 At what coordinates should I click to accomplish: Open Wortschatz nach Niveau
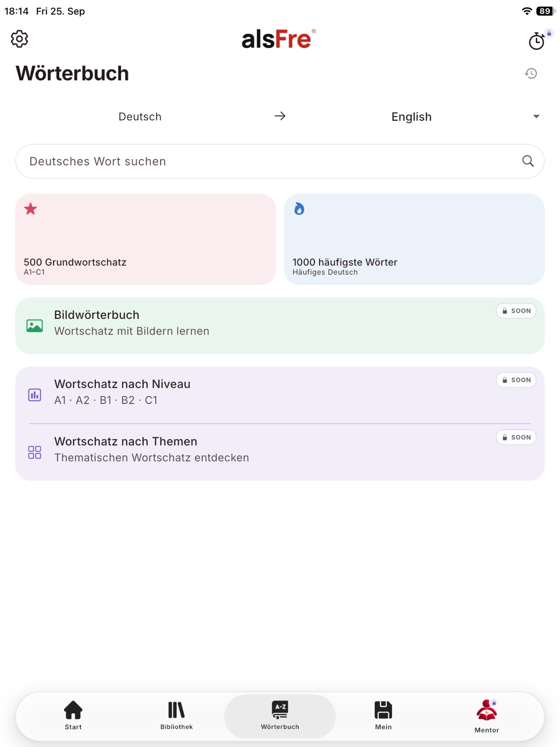point(280,395)
